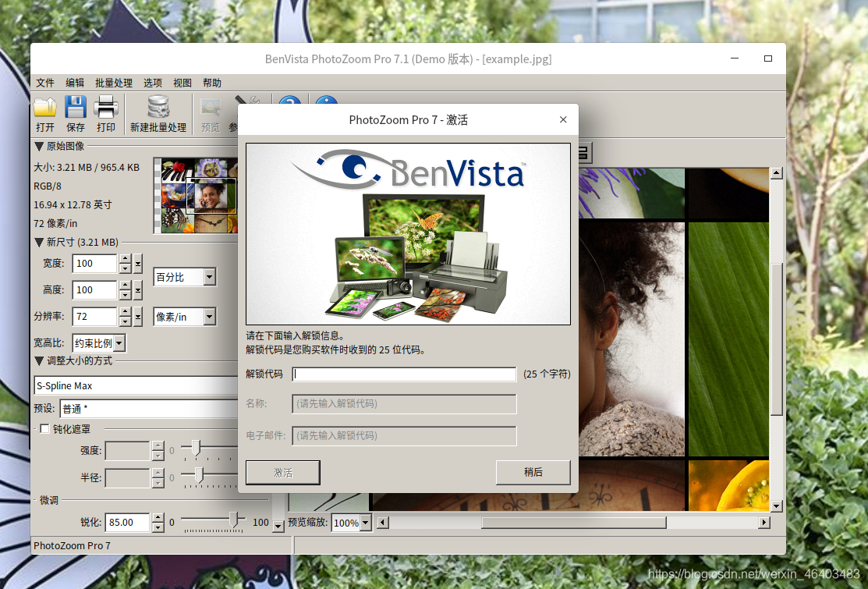Increase 高度 with the up stepper
Screen dimensions: 868x589
coord(125,285)
